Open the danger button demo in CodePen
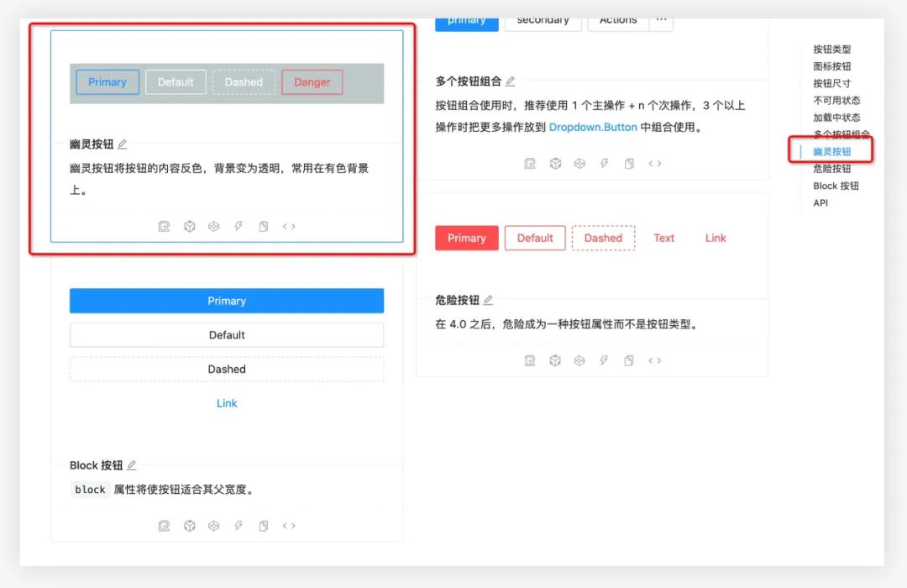Viewport: 907px width, 588px height. click(x=579, y=360)
